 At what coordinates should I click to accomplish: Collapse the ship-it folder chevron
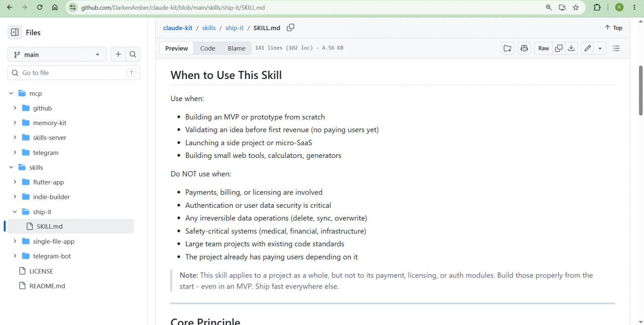point(15,212)
